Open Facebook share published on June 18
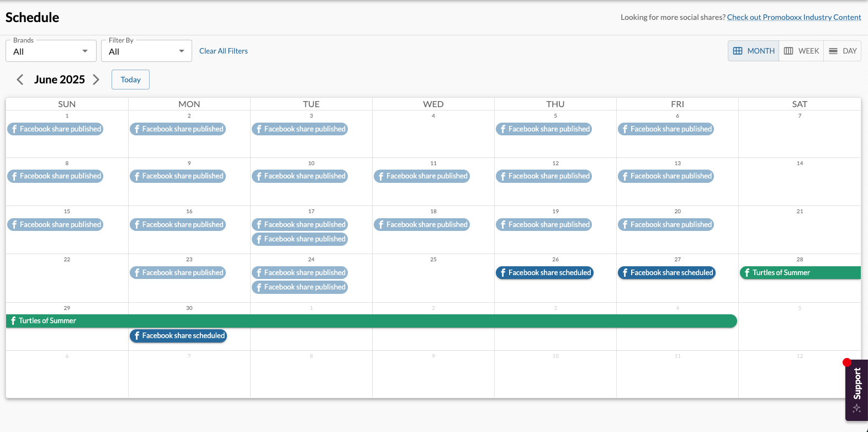Screen dimensions: 868x432 click(422, 224)
